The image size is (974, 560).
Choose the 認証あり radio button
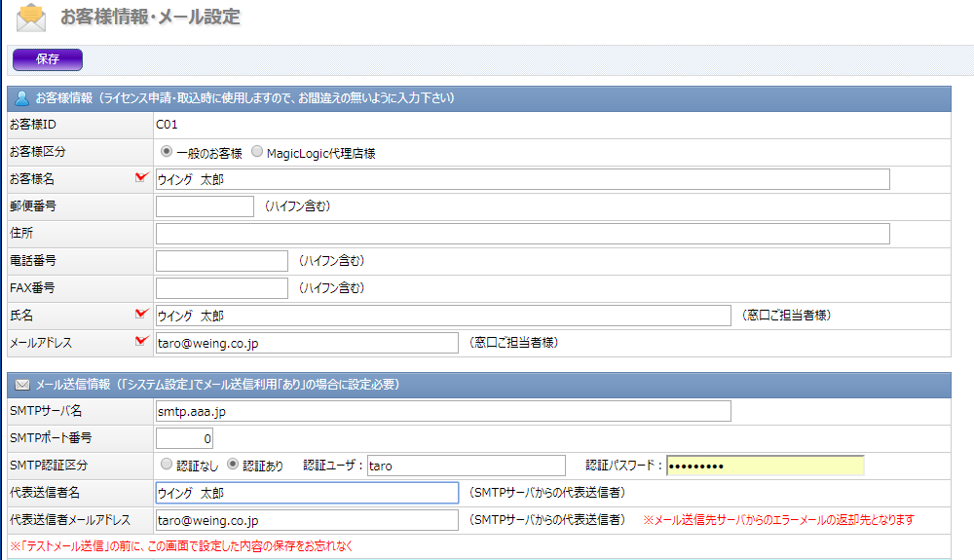click(x=233, y=465)
